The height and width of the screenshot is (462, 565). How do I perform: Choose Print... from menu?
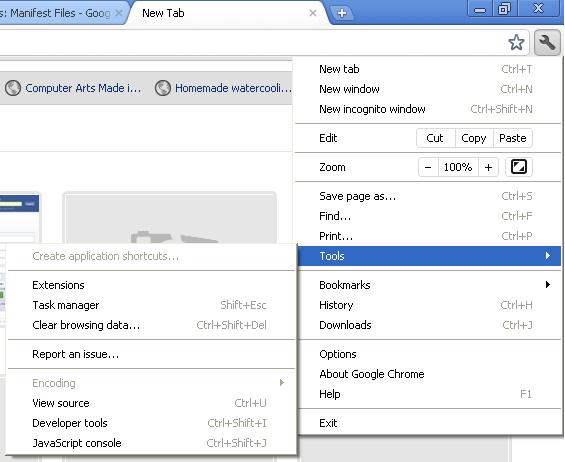(x=428, y=236)
